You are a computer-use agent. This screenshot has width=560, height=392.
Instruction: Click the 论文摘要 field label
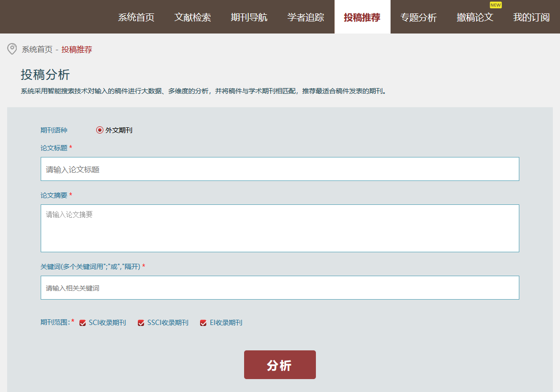tap(54, 195)
